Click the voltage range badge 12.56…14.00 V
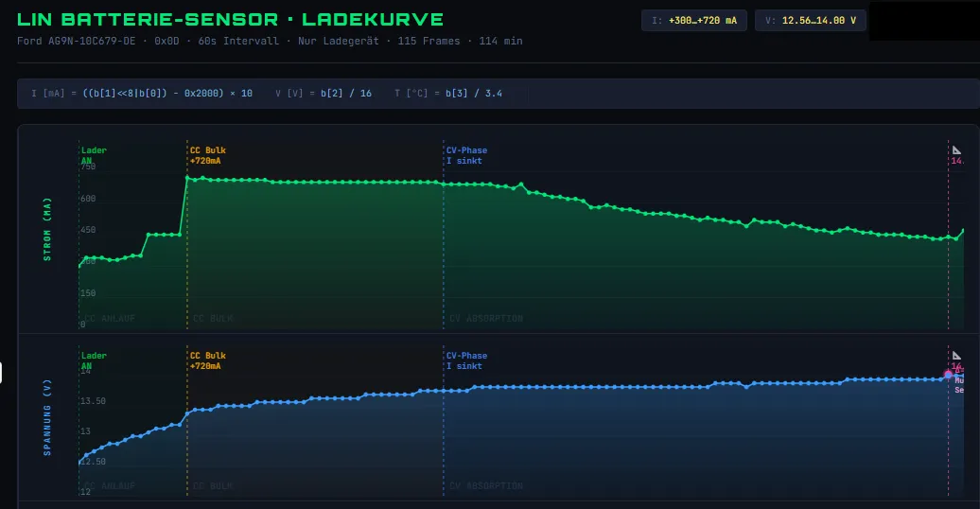The image size is (980, 509). tap(810, 20)
